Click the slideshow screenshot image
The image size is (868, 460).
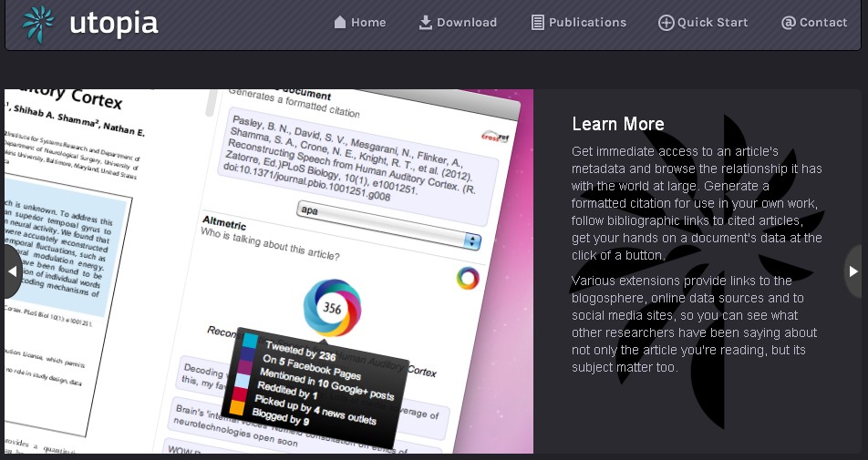(x=269, y=271)
